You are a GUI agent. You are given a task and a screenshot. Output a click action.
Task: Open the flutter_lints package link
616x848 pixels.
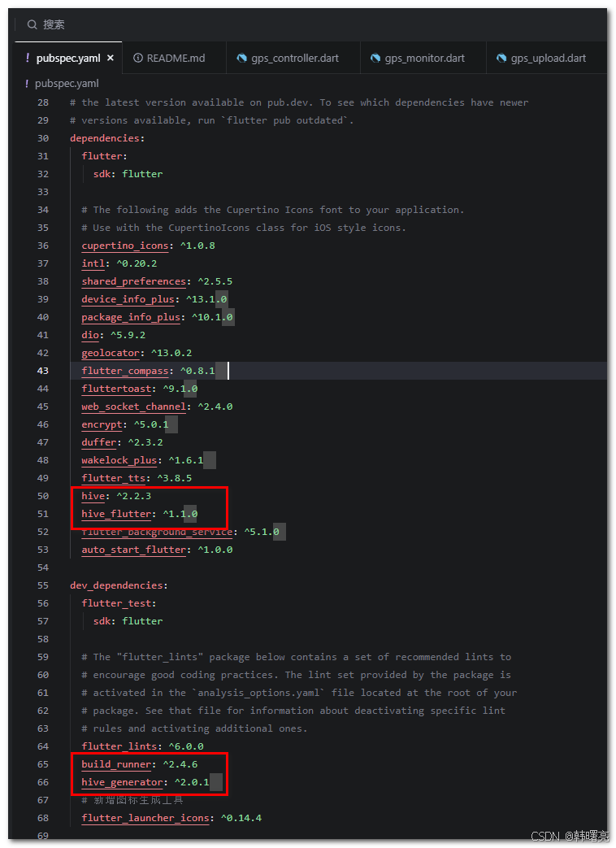coord(119,746)
